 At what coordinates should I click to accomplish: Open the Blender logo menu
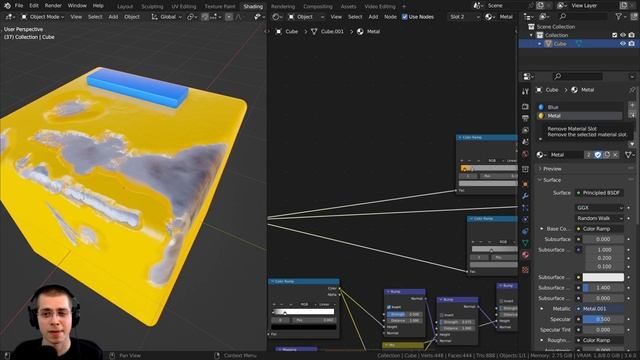coord(7,6)
